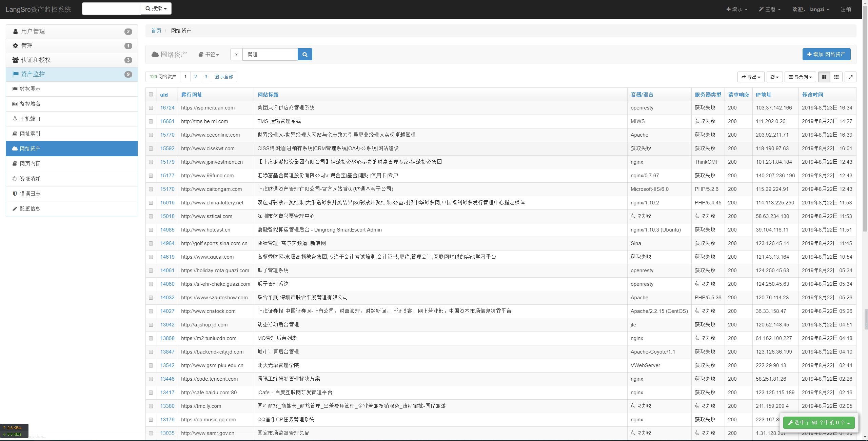Check the row checkbox for uid 15770

[151, 135]
